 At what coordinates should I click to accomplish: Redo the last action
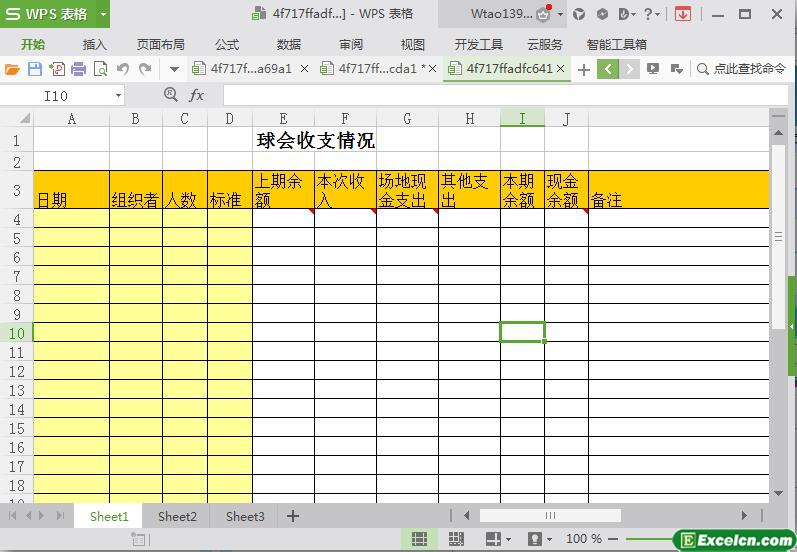click(x=145, y=69)
